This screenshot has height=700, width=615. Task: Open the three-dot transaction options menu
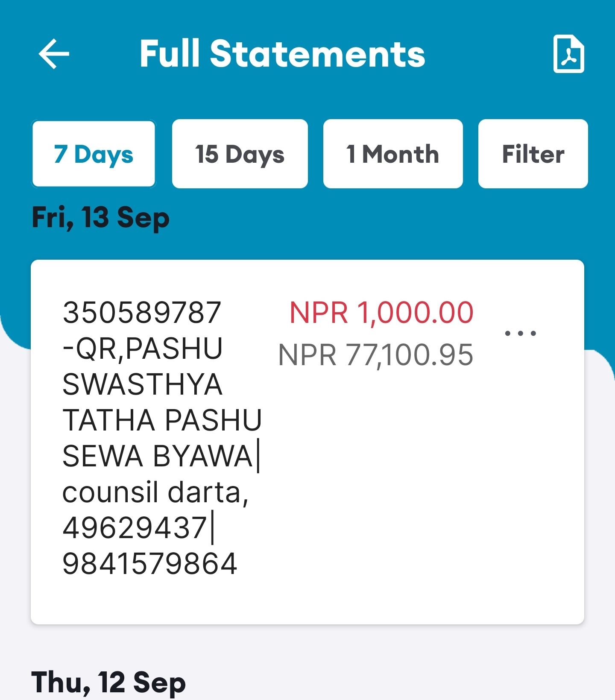(520, 334)
